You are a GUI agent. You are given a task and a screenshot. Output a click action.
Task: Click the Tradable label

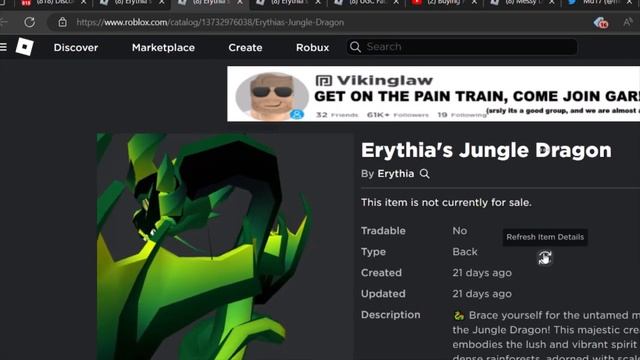coord(383,231)
